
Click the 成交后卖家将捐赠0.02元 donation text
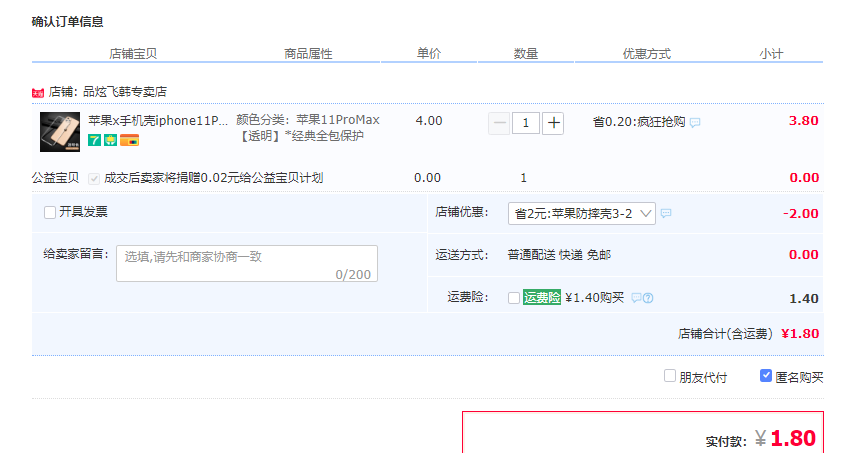click(214, 178)
